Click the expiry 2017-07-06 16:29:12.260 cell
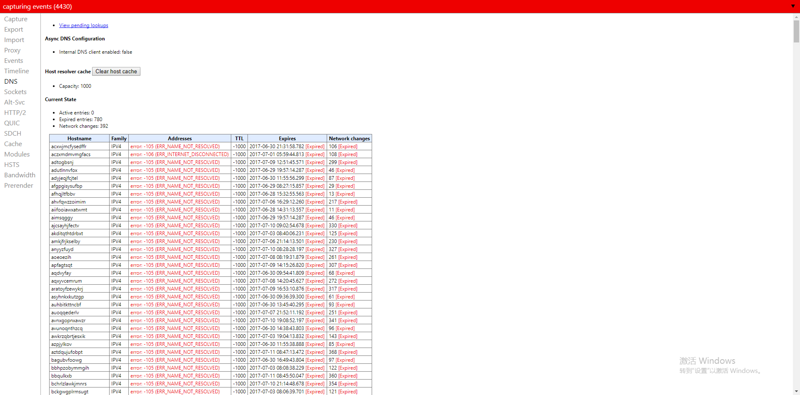This screenshot has width=800, height=395. [287, 202]
